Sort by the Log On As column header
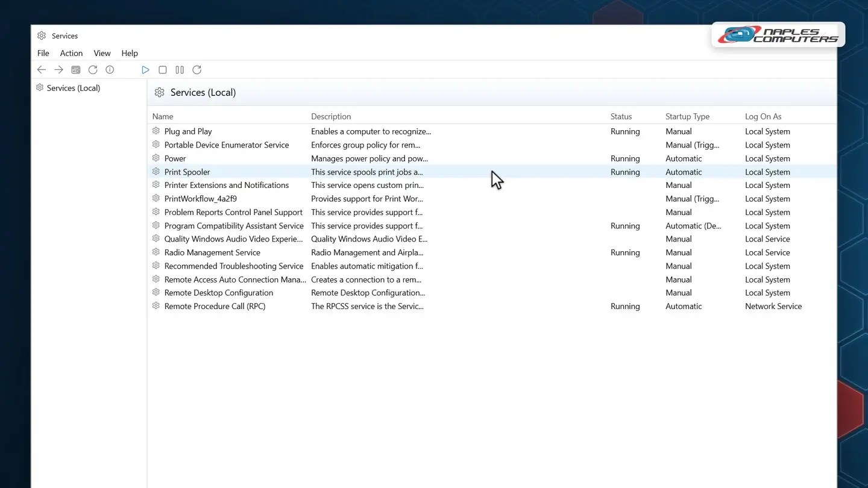The width and height of the screenshot is (868, 488). click(x=763, y=116)
